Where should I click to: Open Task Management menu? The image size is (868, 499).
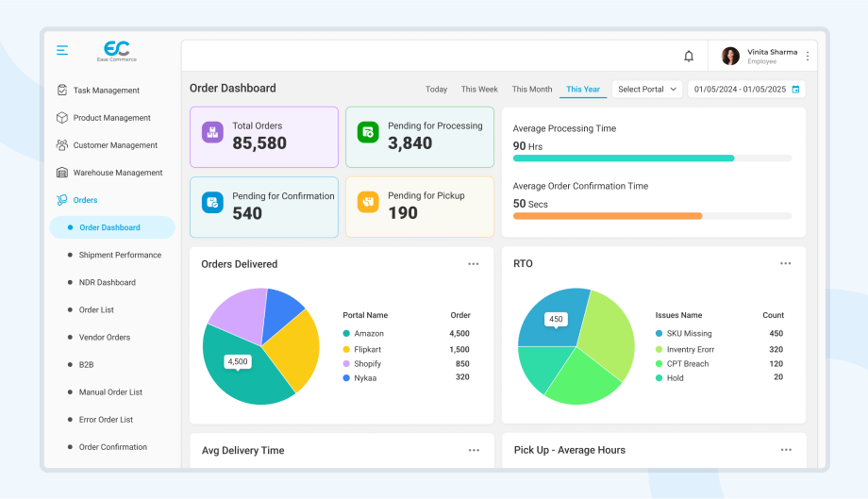[x=107, y=91]
